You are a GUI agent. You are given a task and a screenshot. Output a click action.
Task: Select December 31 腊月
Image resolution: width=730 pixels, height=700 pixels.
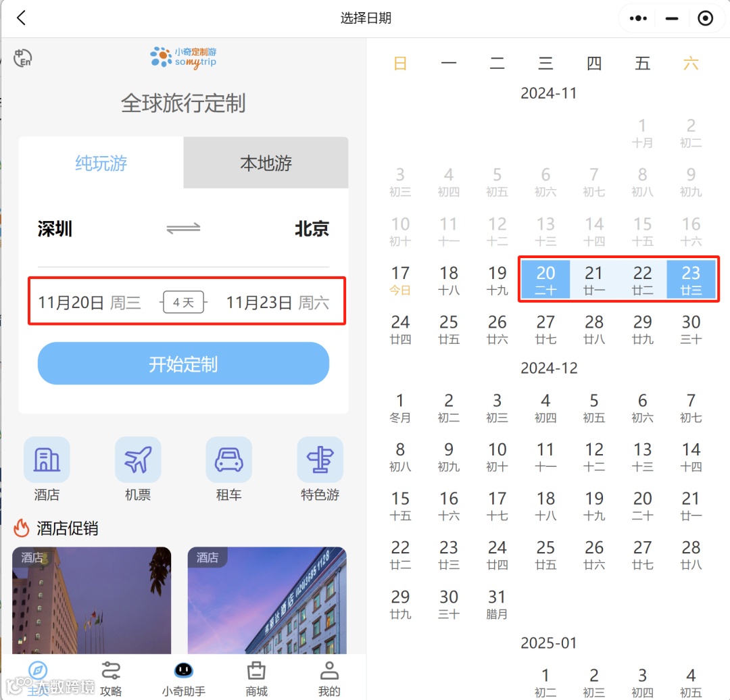click(x=497, y=603)
